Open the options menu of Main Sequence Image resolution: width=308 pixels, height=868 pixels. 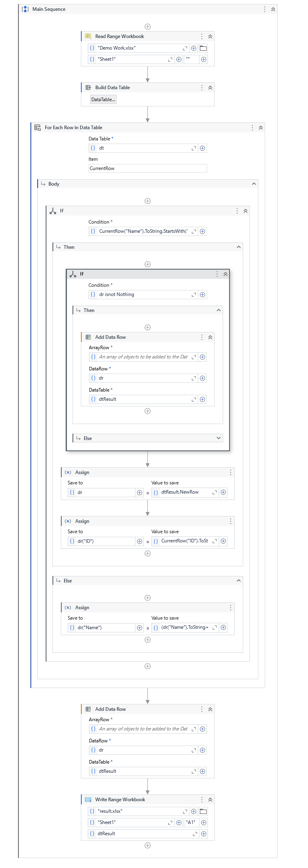pos(265,9)
